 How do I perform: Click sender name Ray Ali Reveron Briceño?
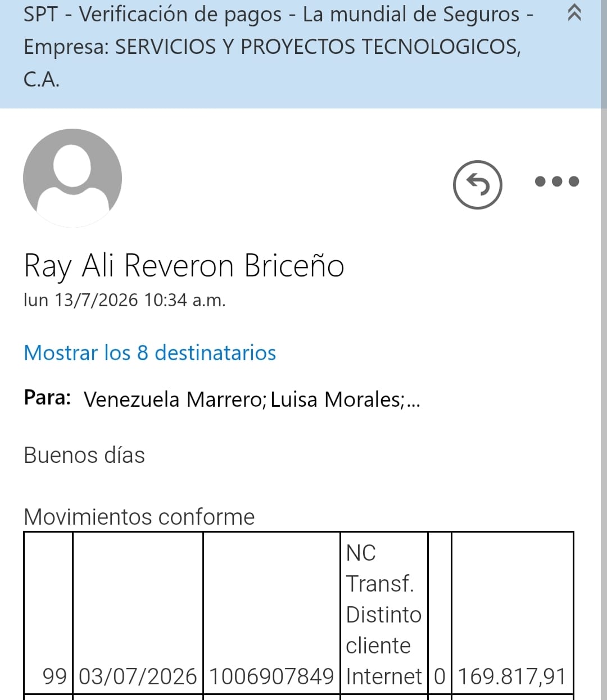(x=184, y=266)
